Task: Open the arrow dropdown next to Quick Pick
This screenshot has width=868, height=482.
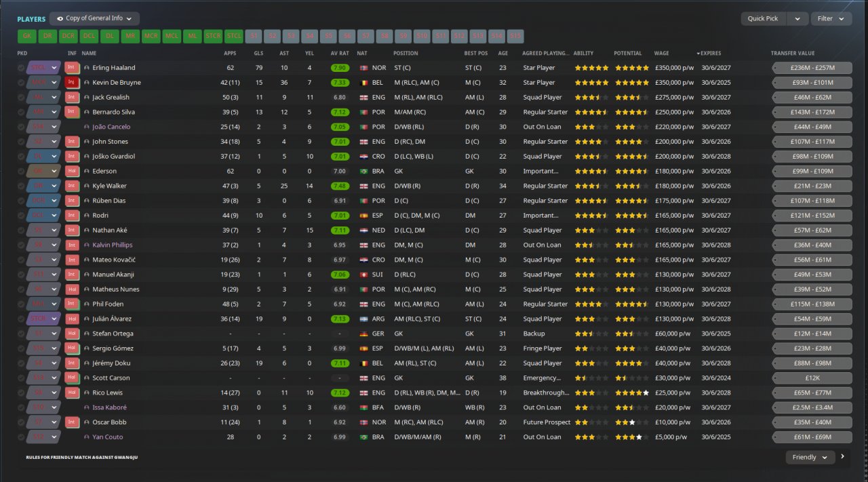Action: (x=797, y=19)
